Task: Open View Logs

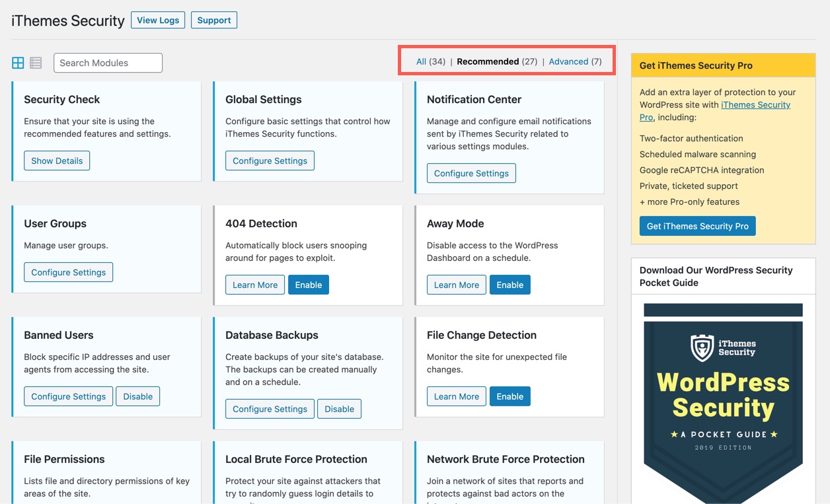Action: (158, 20)
